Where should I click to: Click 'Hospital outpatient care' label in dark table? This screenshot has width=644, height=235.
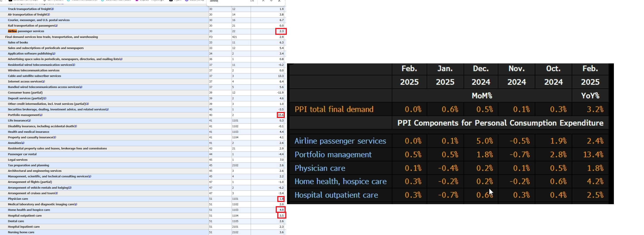point(336,195)
